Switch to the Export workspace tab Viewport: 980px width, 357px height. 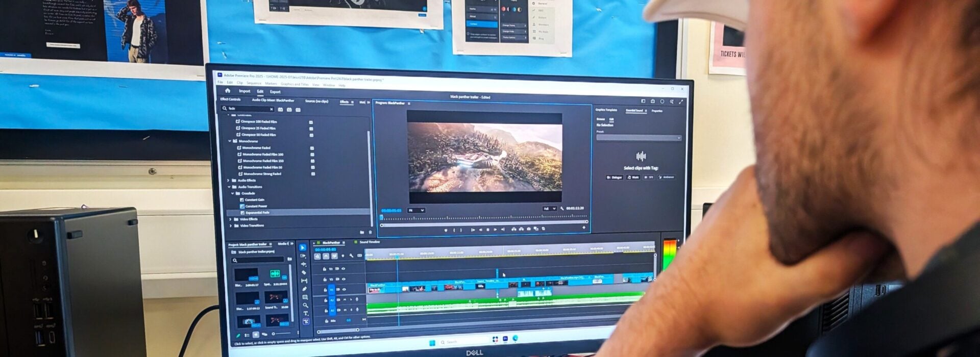(275, 92)
